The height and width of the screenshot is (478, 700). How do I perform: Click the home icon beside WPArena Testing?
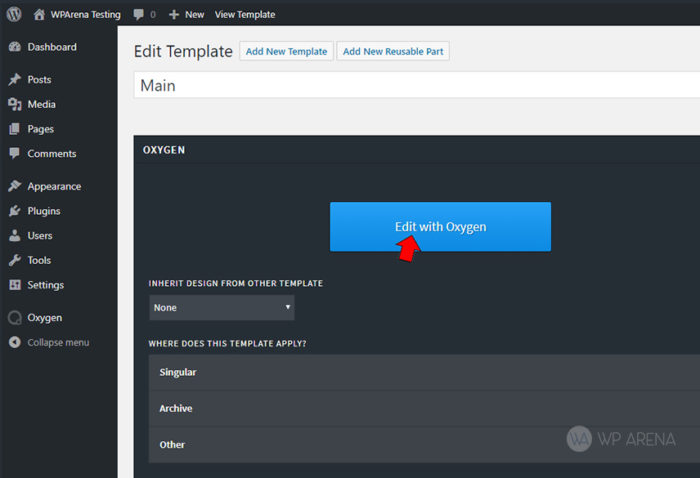pos(39,14)
